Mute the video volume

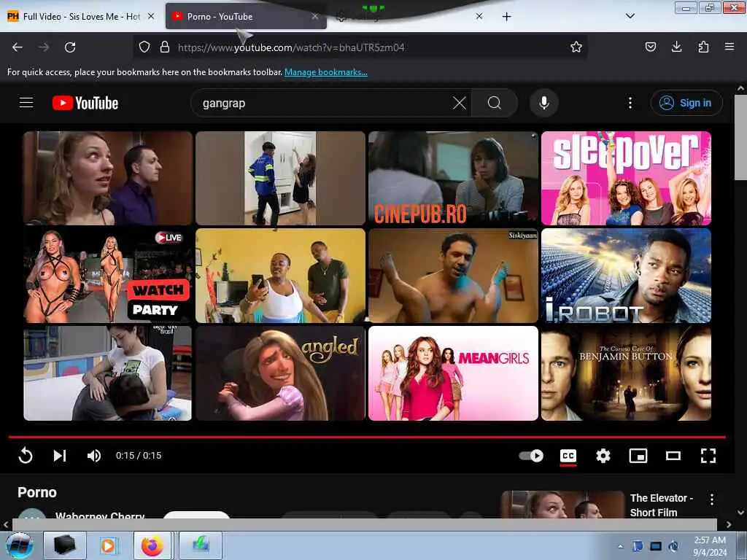[x=94, y=456]
